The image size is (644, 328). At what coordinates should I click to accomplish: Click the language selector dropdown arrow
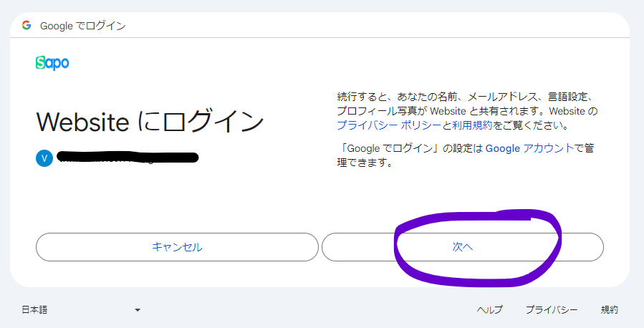point(138,310)
